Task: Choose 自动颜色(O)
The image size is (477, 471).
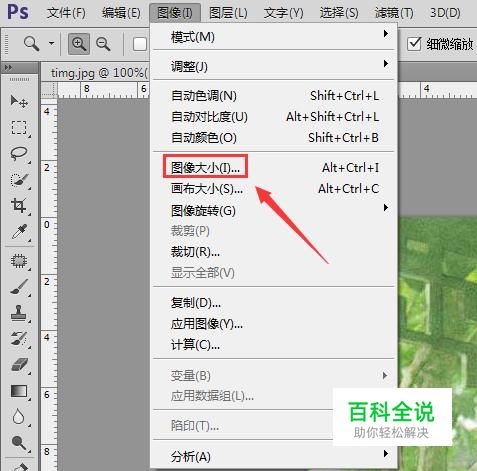Action: click(274, 138)
